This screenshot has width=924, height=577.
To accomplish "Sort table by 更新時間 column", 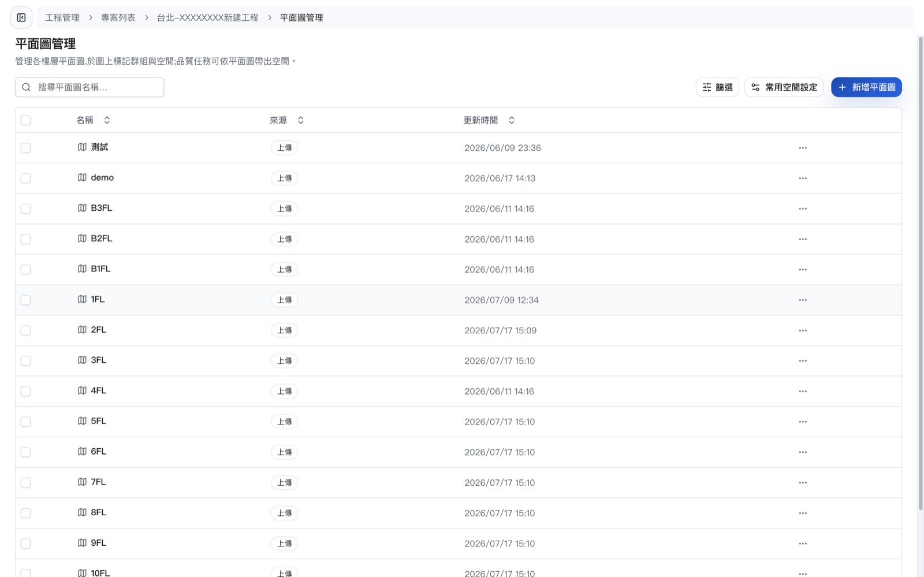I will [x=489, y=120].
